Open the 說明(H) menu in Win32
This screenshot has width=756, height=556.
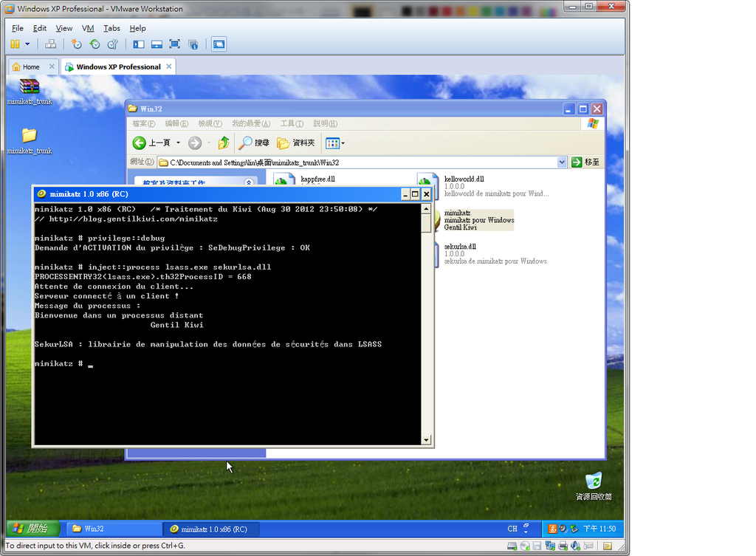pyautogui.click(x=325, y=123)
